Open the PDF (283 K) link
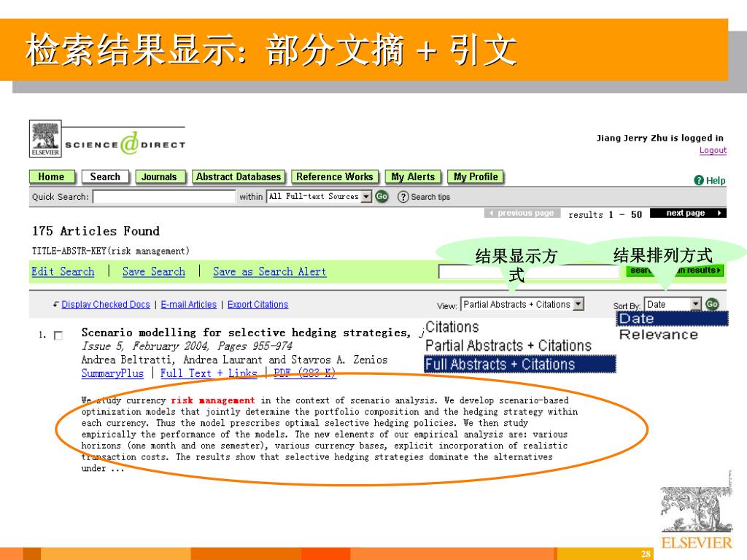The height and width of the screenshot is (560, 747). (x=305, y=373)
